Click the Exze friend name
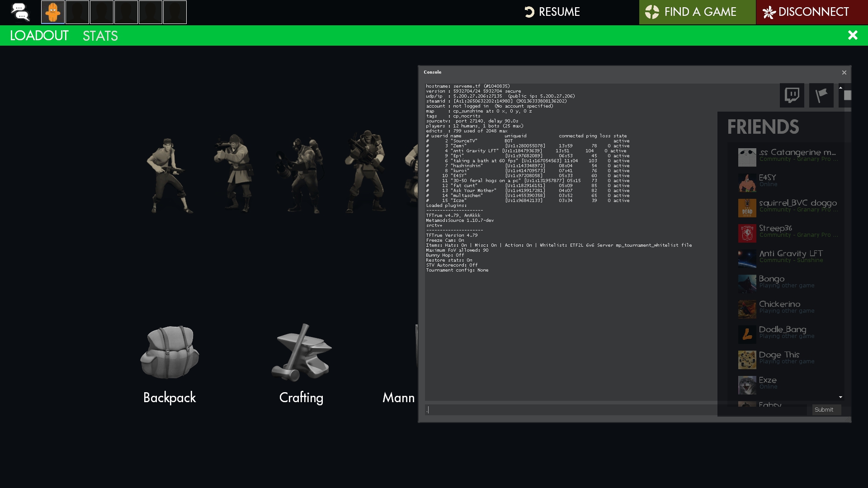This screenshot has height=488, width=868. click(x=768, y=380)
